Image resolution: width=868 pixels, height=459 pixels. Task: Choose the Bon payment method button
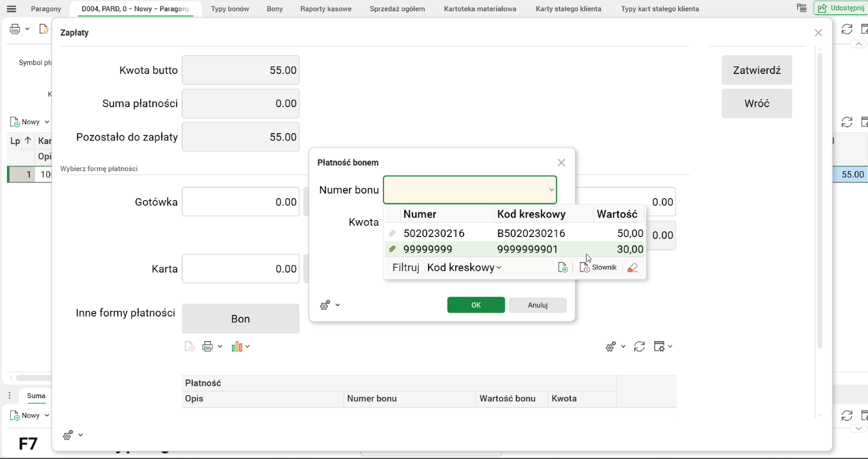coord(241,319)
